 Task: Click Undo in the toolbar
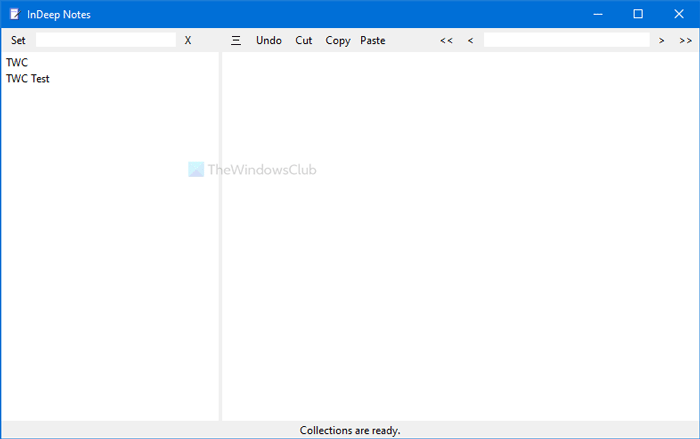tap(269, 40)
